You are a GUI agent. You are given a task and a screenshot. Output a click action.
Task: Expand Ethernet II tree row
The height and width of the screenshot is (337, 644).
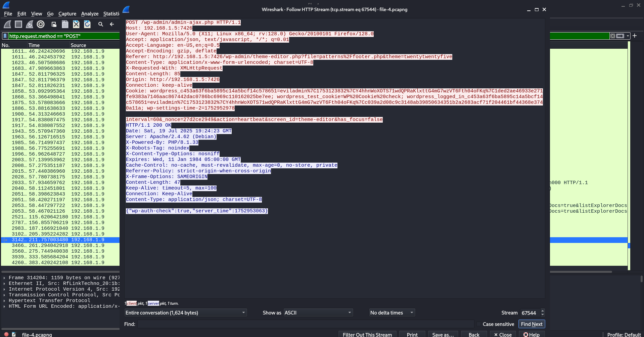[x=4, y=284]
